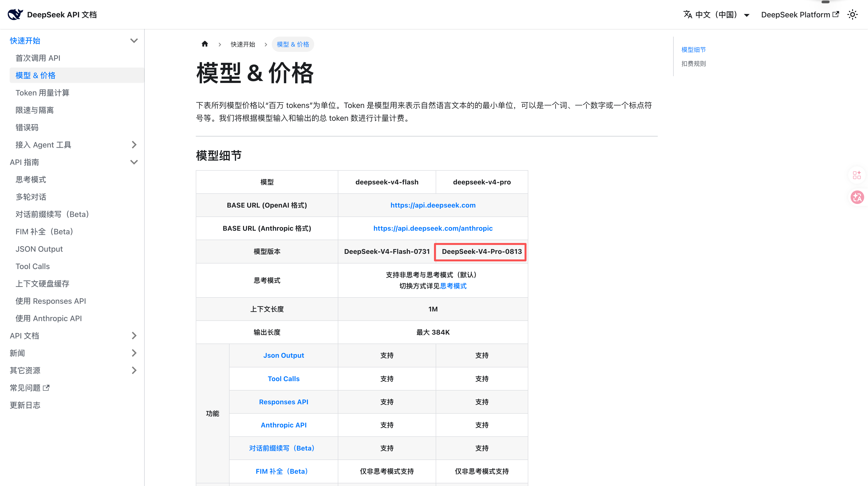The height and width of the screenshot is (486, 868).
Task: Open 多轮对话 in the sidebar
Action: tap(31, 197)
